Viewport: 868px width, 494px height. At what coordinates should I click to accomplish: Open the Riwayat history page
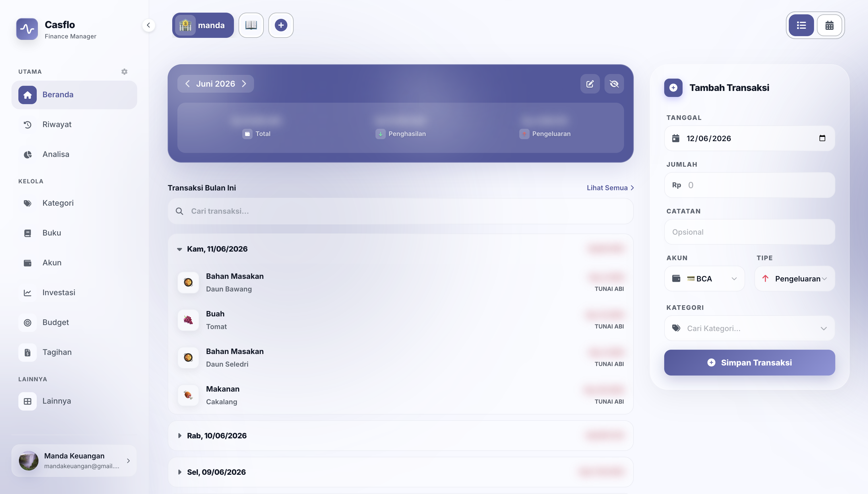click(74, 125)
